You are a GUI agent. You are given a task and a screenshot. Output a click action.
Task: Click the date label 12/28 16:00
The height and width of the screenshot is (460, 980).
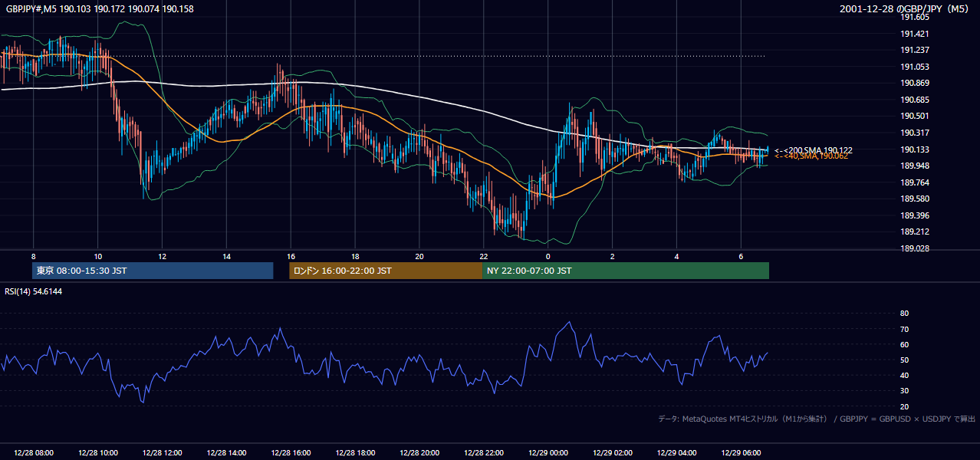point(291,453)
